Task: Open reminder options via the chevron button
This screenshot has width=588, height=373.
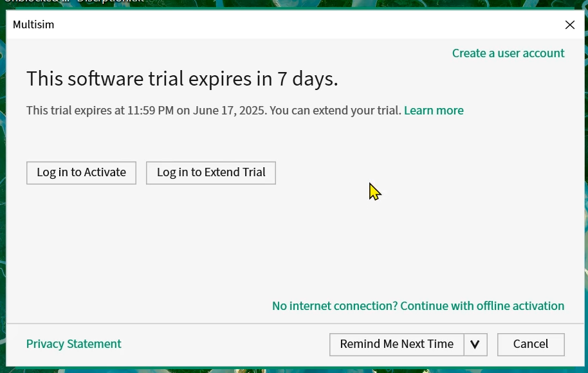Action: tap(475, 344)
